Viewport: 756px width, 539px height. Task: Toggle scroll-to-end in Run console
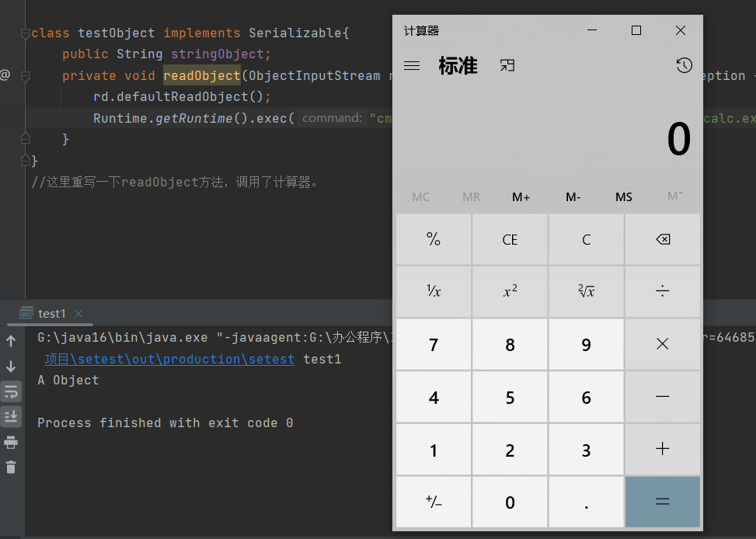pos(11,417)
